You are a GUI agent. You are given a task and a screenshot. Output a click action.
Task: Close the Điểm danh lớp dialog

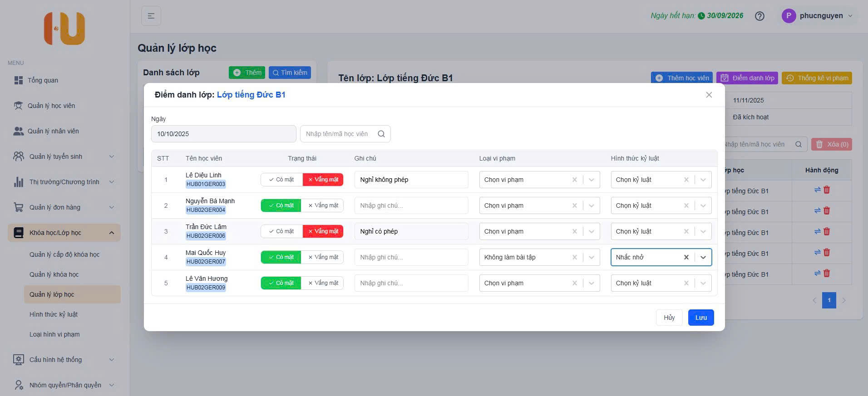709,95
